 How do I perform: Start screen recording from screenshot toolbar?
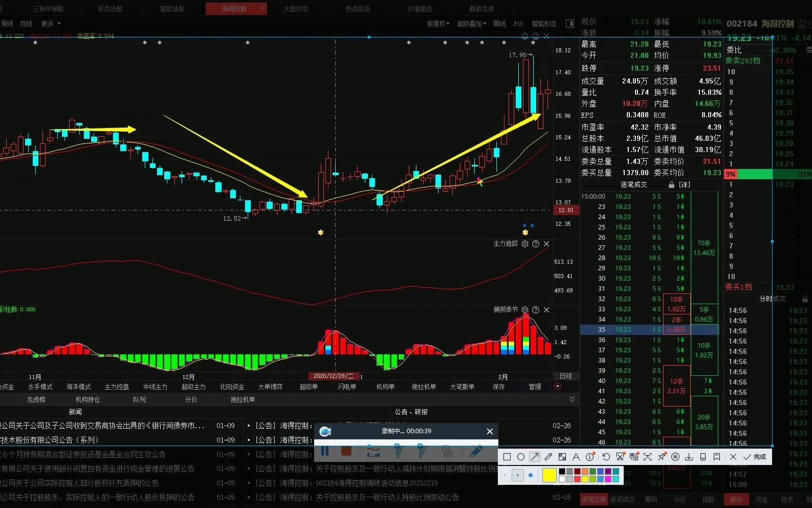pos(675,457)
